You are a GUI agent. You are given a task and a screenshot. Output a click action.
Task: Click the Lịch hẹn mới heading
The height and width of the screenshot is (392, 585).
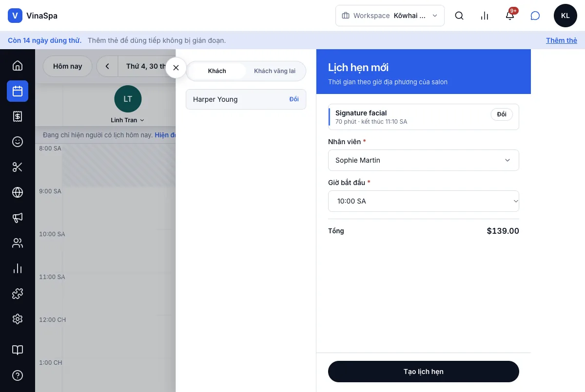point(358,67)
